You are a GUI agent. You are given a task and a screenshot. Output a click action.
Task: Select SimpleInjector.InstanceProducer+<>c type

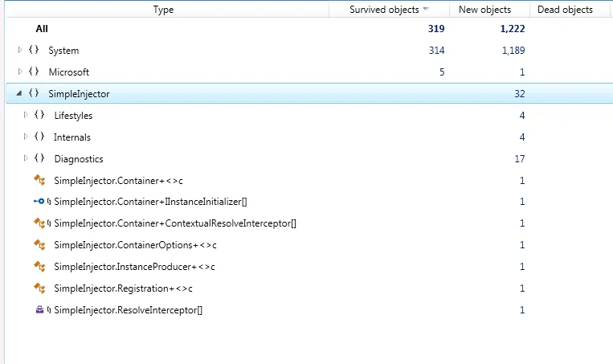[x=134, y=267]
